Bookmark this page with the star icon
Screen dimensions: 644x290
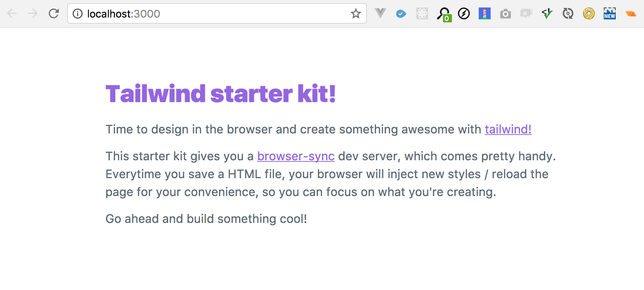pos(356,14)
